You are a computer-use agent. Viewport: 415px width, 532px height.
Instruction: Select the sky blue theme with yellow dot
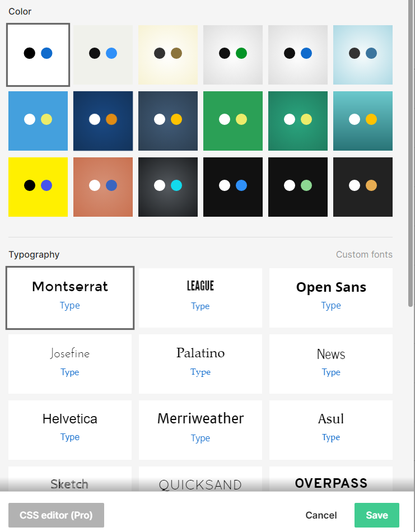pyautogui.click(x=38, y=121)
